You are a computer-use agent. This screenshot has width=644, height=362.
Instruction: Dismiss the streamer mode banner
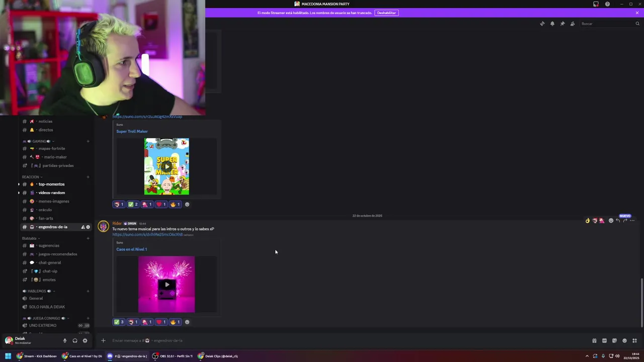[x=637, y=13]
